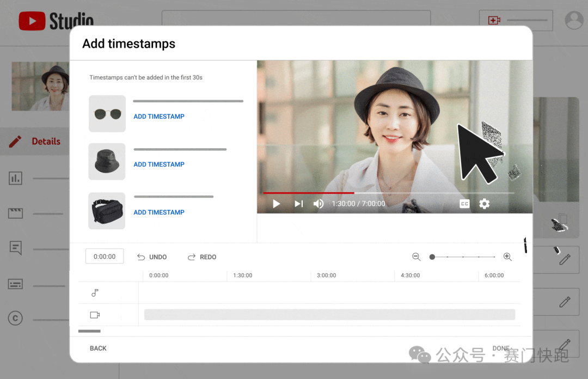Undo the last timestamp change
This screenshot has height=379, width=588.
(152, 257)
